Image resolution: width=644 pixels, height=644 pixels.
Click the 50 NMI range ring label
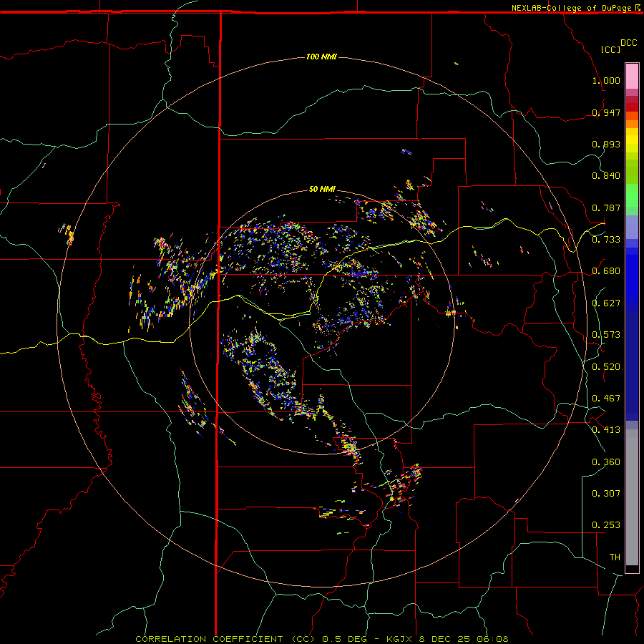coord(322,189)
